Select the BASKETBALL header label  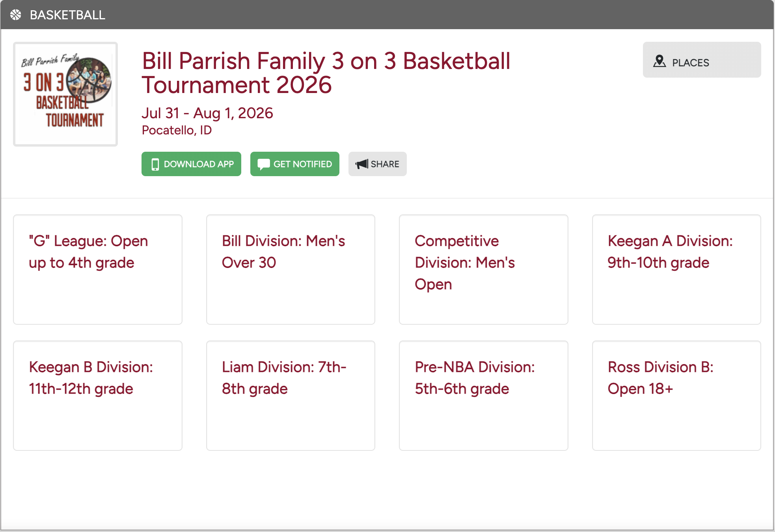pos(67,15)
